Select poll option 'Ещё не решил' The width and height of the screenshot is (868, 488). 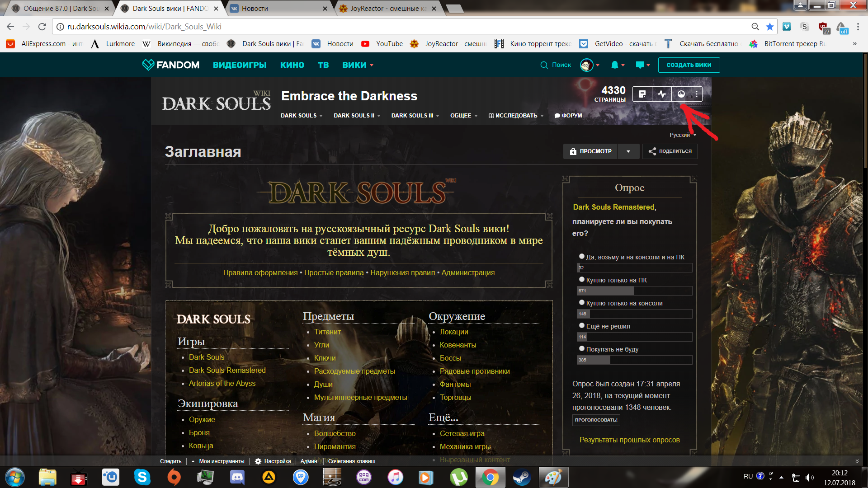click(582, 325)
